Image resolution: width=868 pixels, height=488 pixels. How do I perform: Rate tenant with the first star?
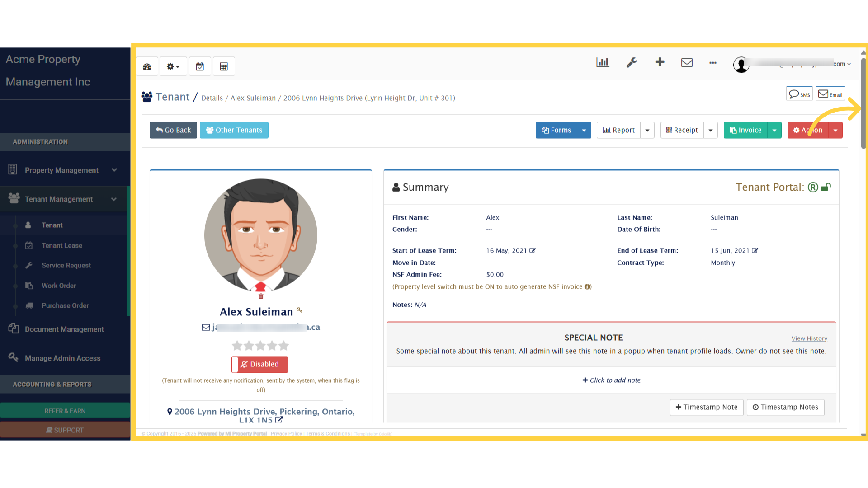(237, 346)
